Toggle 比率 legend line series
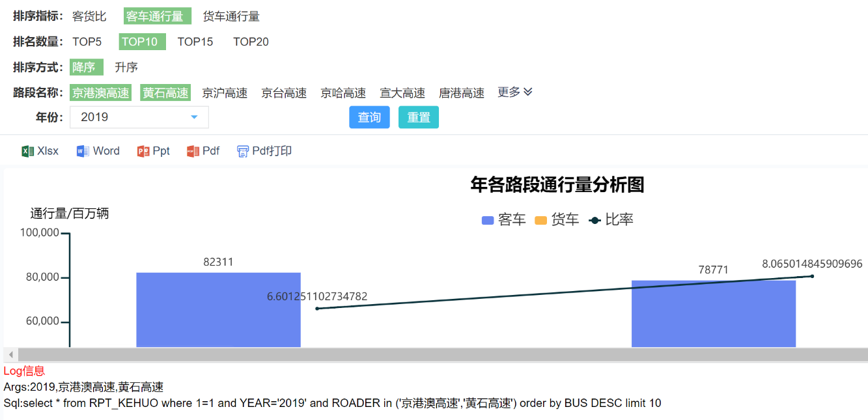868x420 pixels. 611,220
